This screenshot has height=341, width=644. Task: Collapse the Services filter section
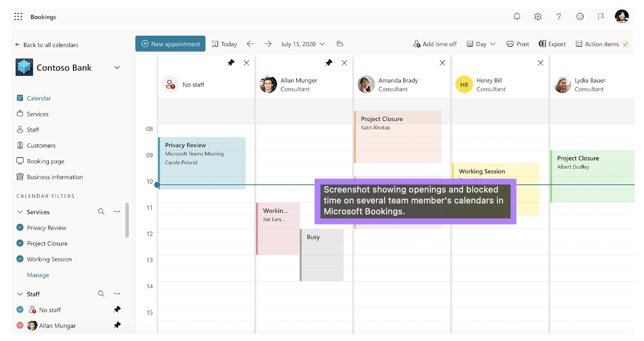20,212
